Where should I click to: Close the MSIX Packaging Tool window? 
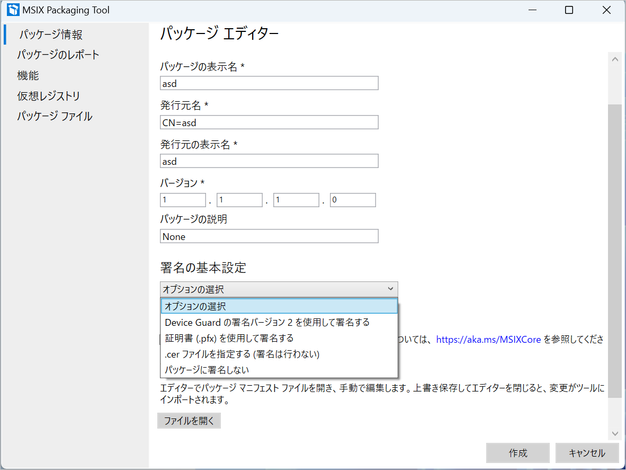606,10
